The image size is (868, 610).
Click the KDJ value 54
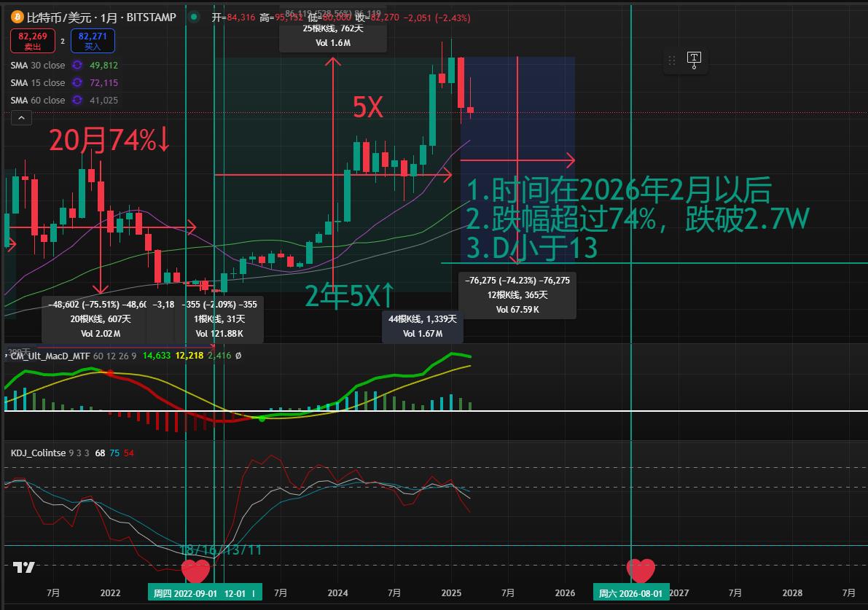click(x=129, y=453)
